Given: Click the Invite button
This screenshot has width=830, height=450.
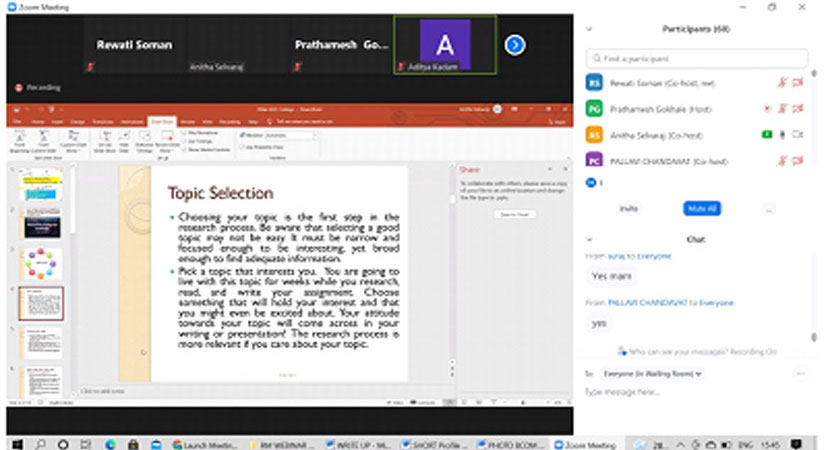Looking at the screenshot, I should coord(629,209).
